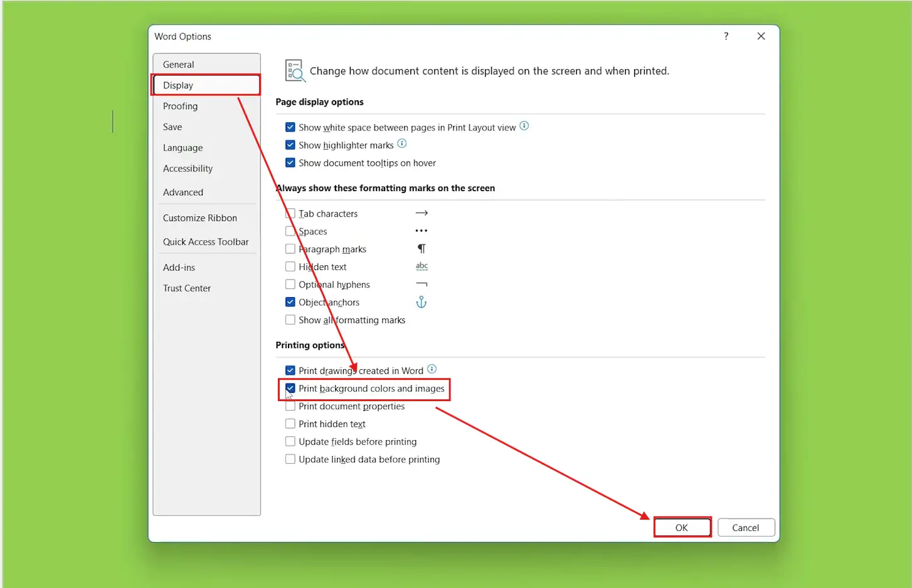The height and width of the screenshot is (588, 912).
Task: Select the Display category
Action: pos(206,85)
